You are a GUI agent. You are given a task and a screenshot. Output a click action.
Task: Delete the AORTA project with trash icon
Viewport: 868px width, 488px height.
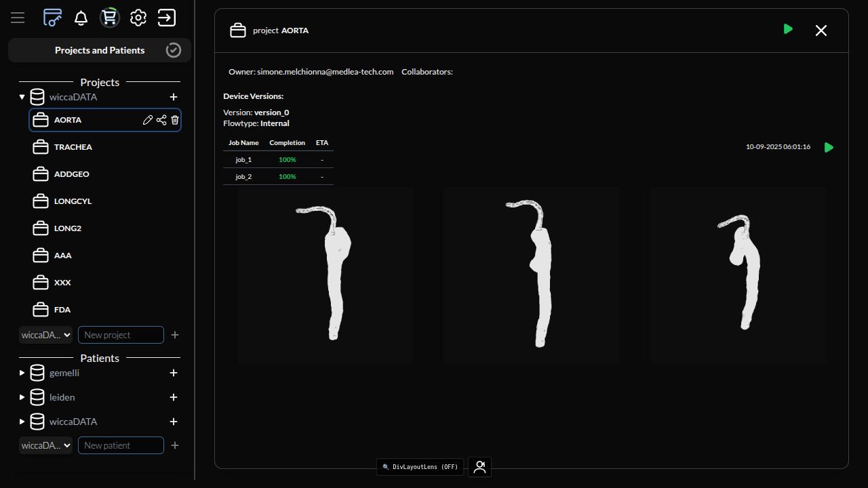coord(175,120)
